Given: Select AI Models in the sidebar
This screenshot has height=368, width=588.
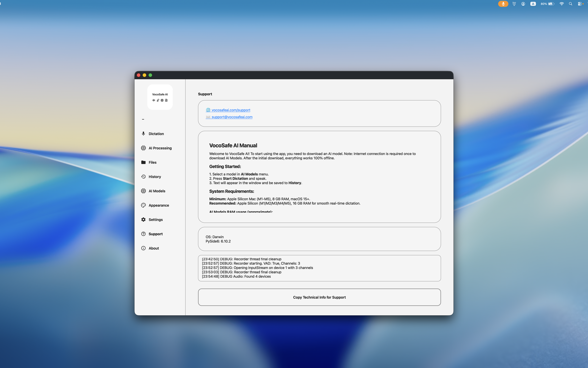Looking at the screenshot, I should (153, 191).
